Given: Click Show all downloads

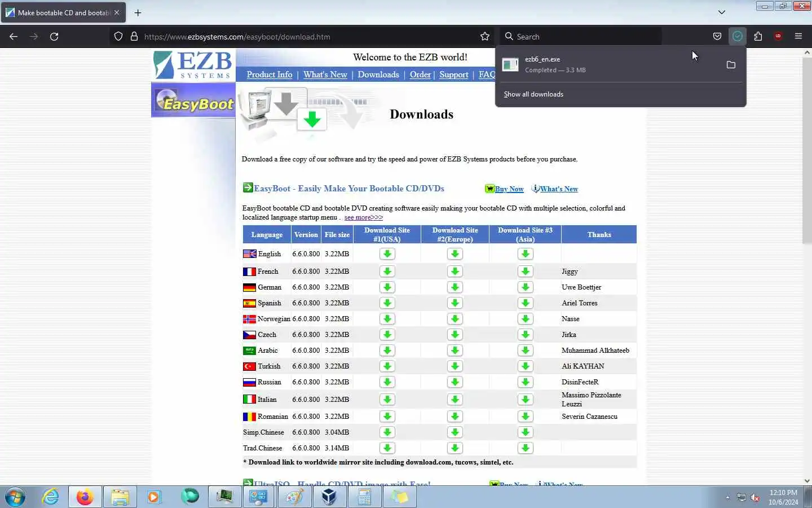Looking at the screenshot, I should tap(533, 94).
